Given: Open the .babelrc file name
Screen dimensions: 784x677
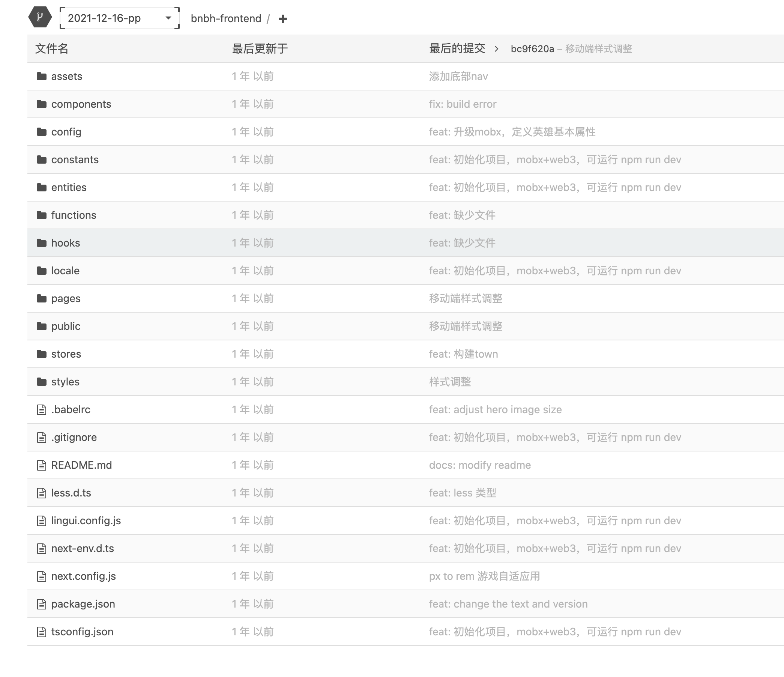Looking at the screenshot, I should tap(71, 410).
